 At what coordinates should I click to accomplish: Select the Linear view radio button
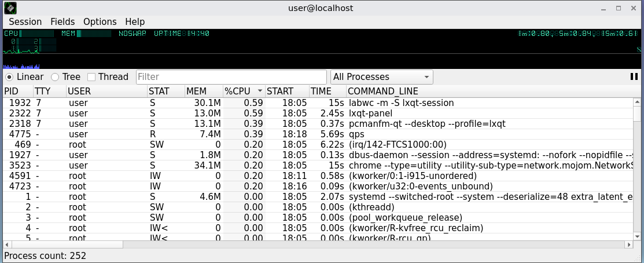[x=10, y=76]
